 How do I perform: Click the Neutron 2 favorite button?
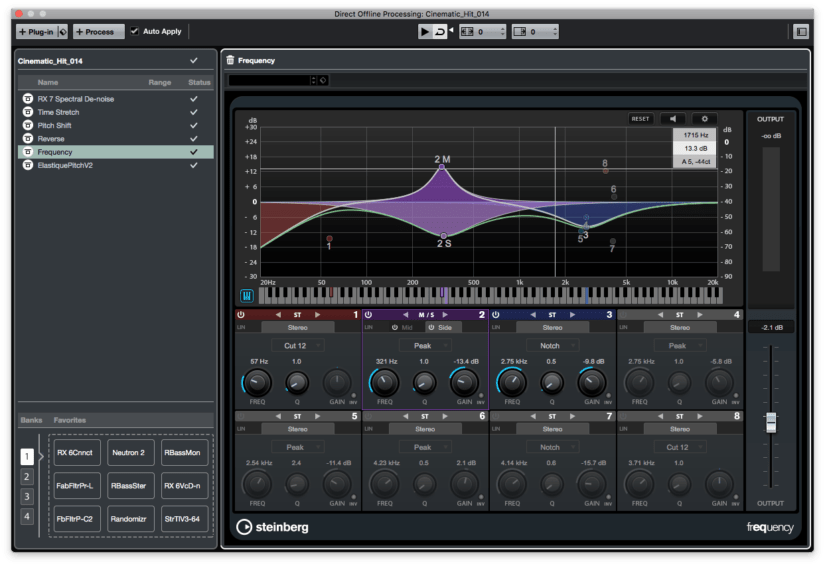pyautogui.click(x=130, y=452)
